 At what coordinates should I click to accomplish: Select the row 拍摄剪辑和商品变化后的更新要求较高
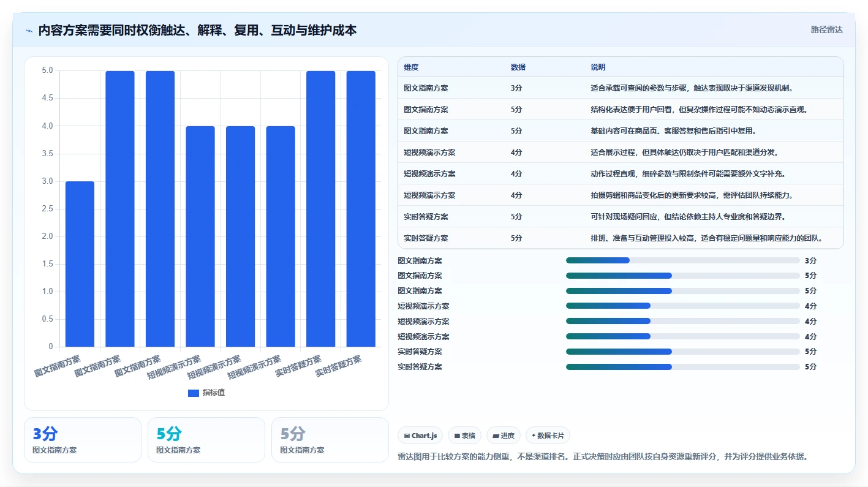(x=621, y=195)
